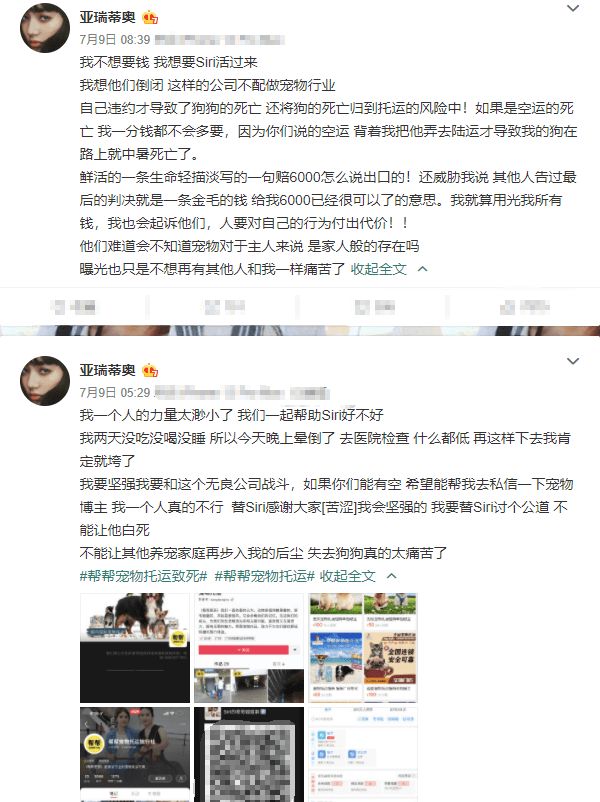Click timestamp 7月9日 05:29

[115, 392]
